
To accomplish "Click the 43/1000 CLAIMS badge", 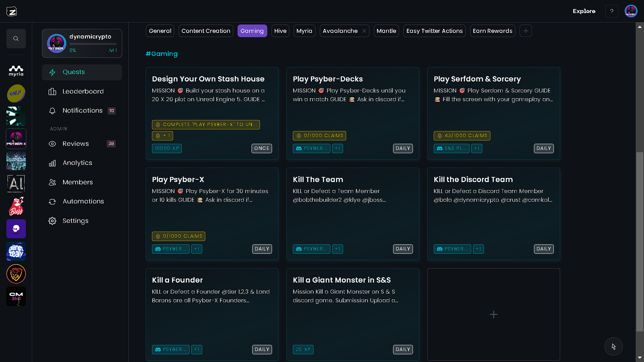I will tap(462, 136).
